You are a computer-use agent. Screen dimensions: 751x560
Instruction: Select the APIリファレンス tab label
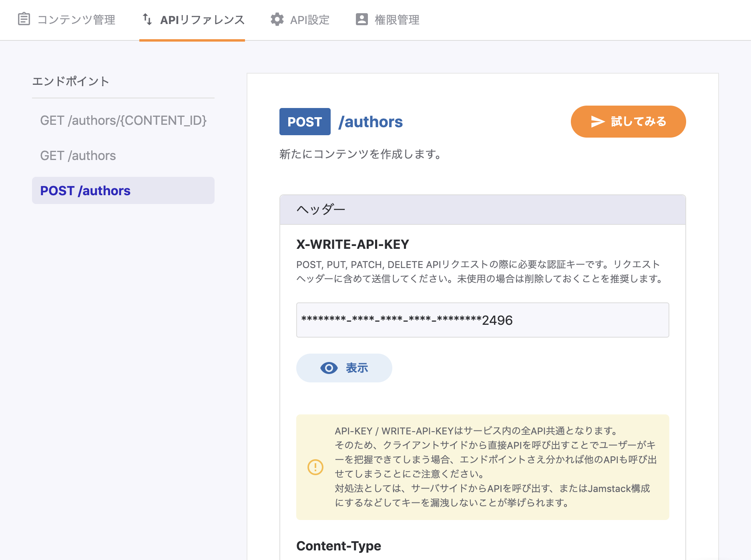202,20
